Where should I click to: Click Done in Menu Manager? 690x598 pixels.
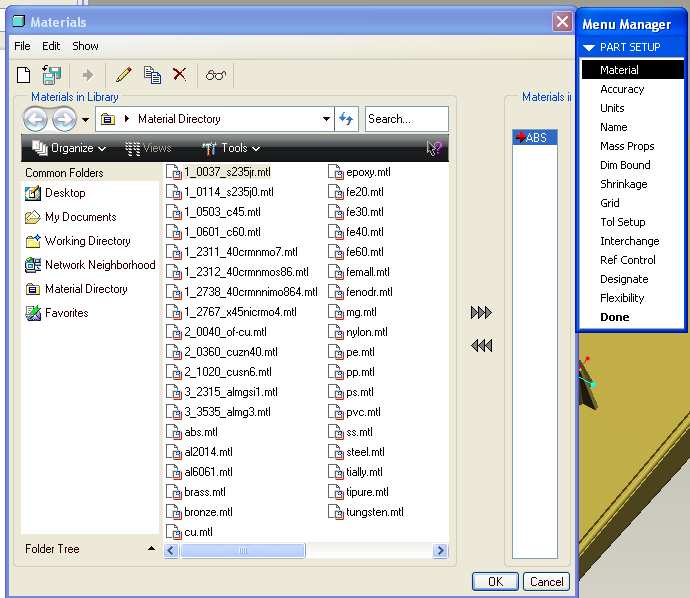(614, 317)
